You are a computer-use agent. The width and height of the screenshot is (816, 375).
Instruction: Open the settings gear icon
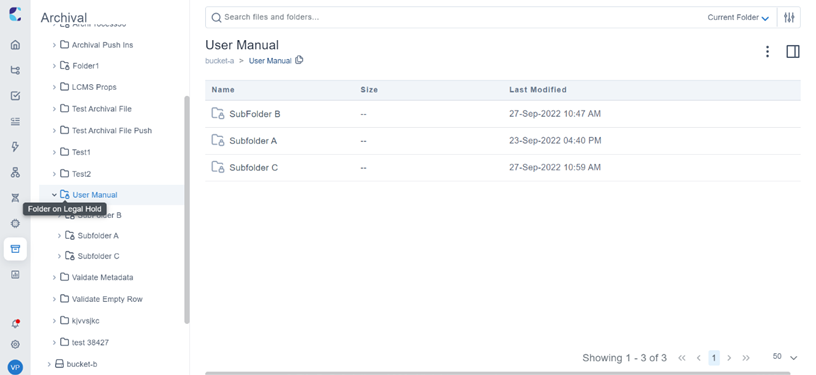(x=15, y=344)
